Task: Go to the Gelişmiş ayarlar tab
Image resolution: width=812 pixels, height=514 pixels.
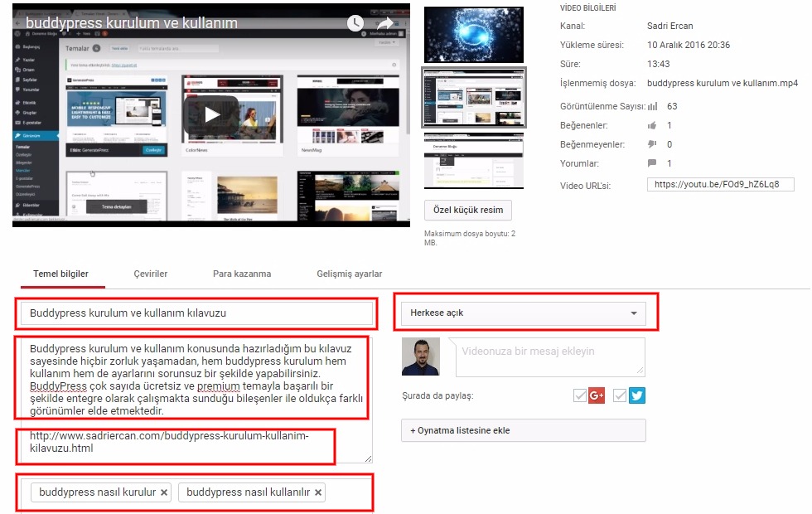Action: point(350,274)
